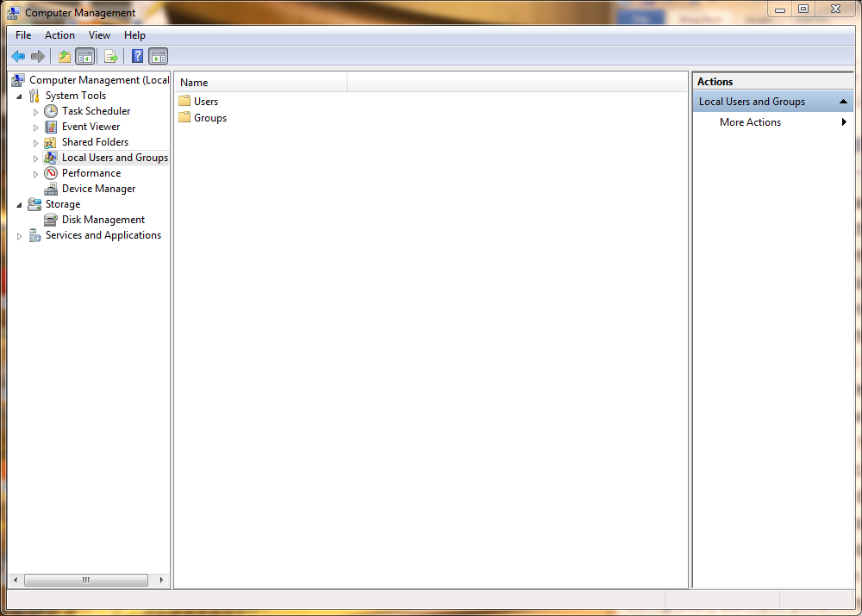Select Disk Management in the tree
The image size is (862, 616).
(103, 219)
